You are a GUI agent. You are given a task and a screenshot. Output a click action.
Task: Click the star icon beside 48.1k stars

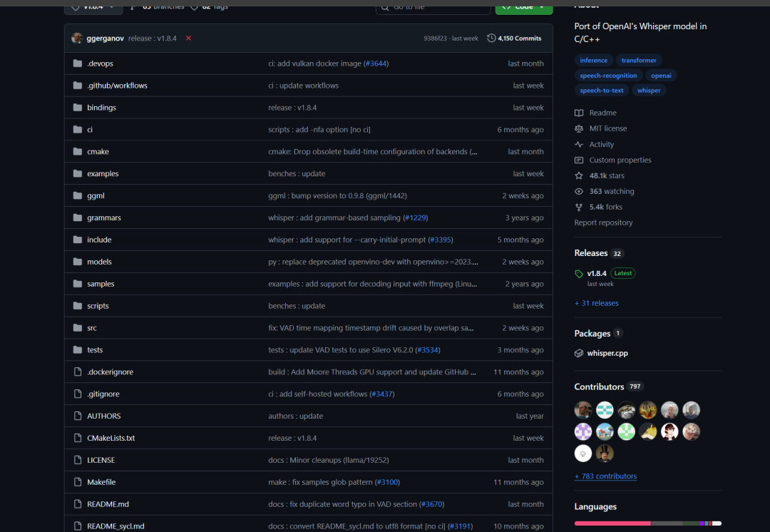click(579, 176)
